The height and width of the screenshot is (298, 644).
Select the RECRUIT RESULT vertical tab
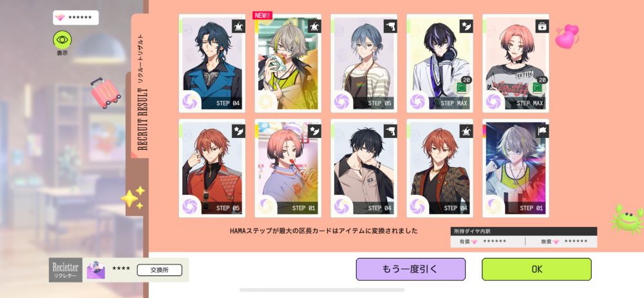140,86
